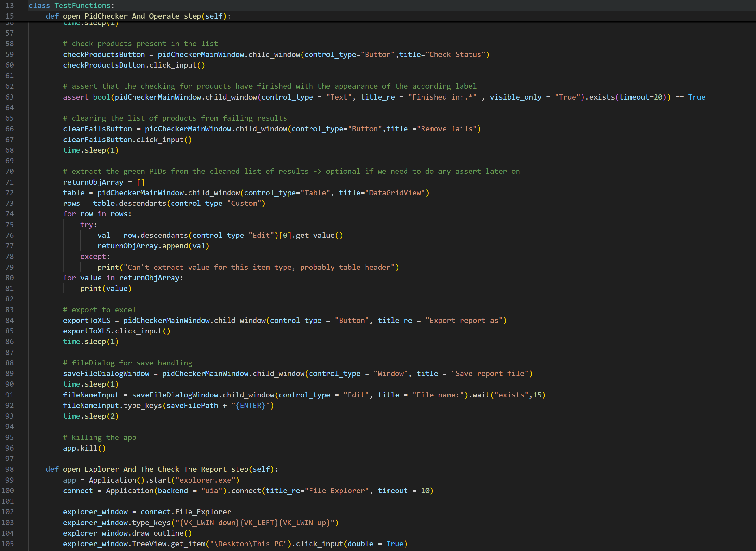
Task: Click the string "DataGridView" on line 72
Action: pos(395,193)
